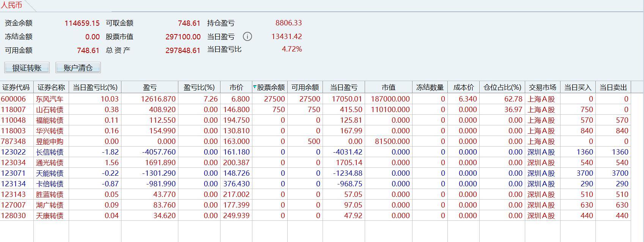Click the market value cell 110100.000

click(389, 109)
